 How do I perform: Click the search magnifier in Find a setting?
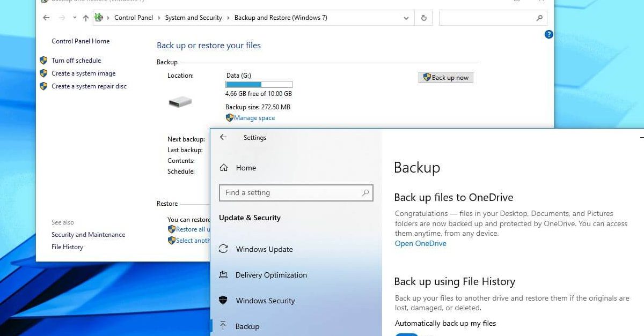(365, 193)
